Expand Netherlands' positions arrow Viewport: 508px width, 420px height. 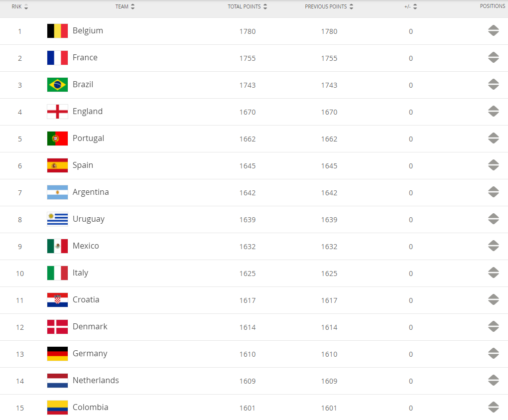(493, 381)
